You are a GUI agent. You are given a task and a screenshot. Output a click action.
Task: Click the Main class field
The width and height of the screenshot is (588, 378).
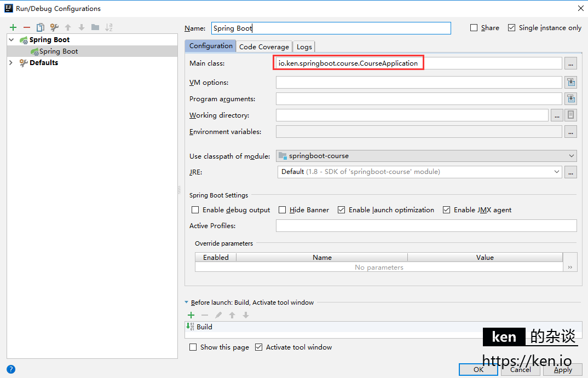pos(419,63)
